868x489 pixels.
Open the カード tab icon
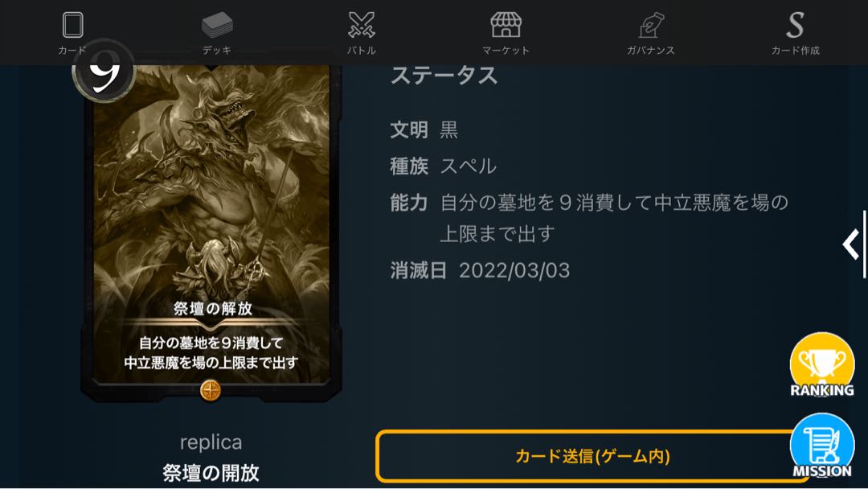click(72, 25)
